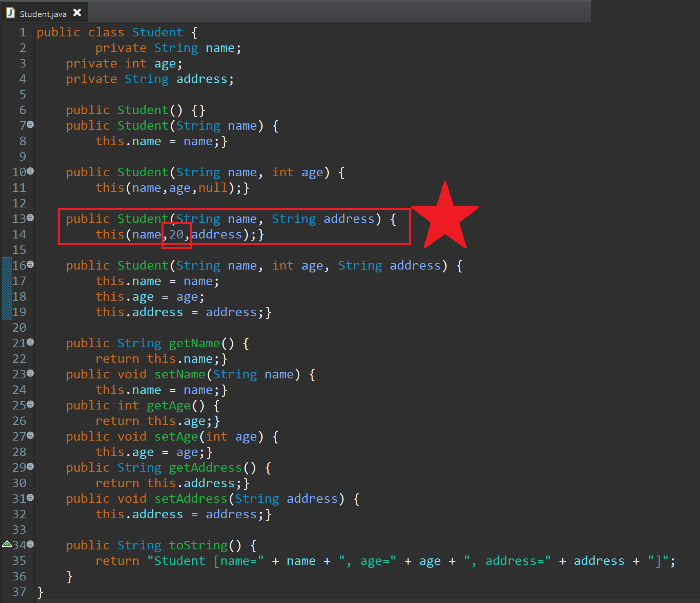Click the ", address=" string literal
This screenshot has width=700, height=603.
(x=507, y=561)
